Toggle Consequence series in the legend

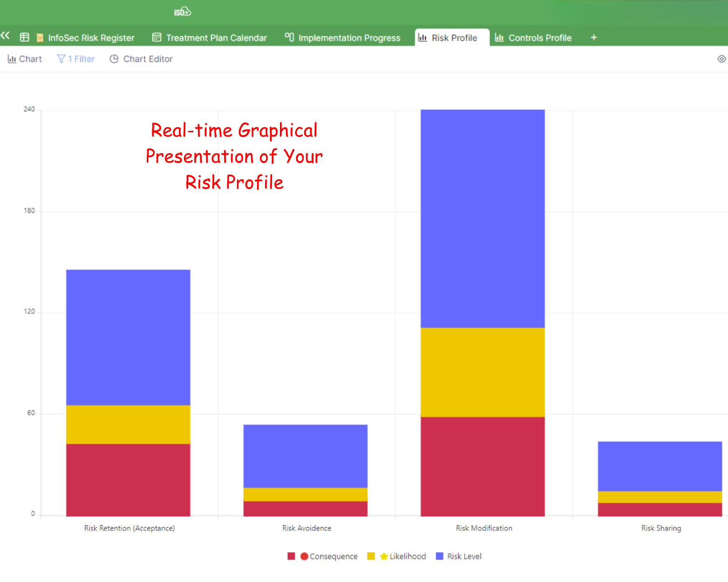(333, 556)
